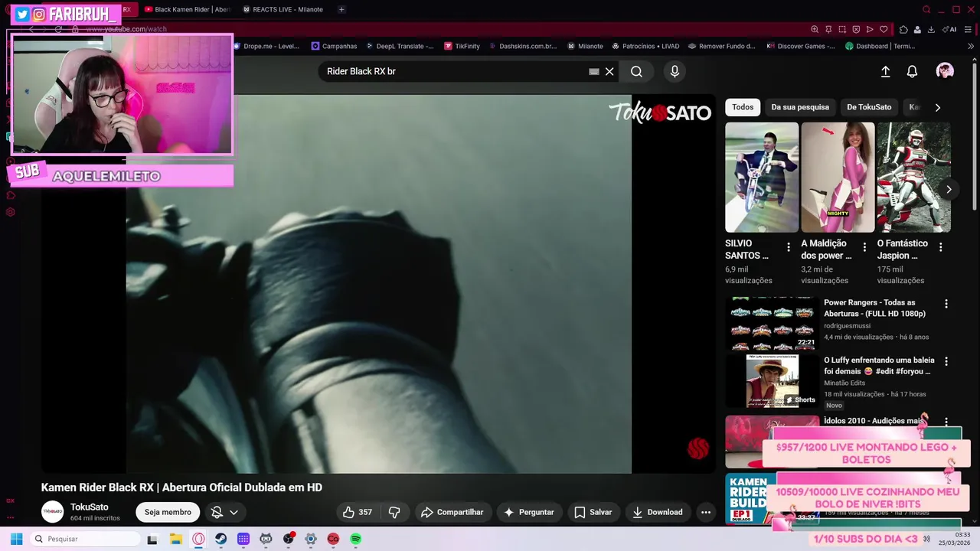Open Drope.me bookmark

pos(266,46)
